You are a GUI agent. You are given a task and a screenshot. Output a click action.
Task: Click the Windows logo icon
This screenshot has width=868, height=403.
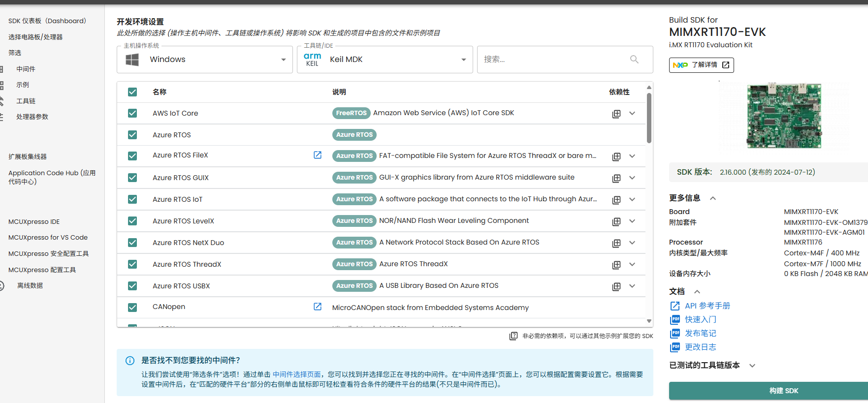point(132,60)
